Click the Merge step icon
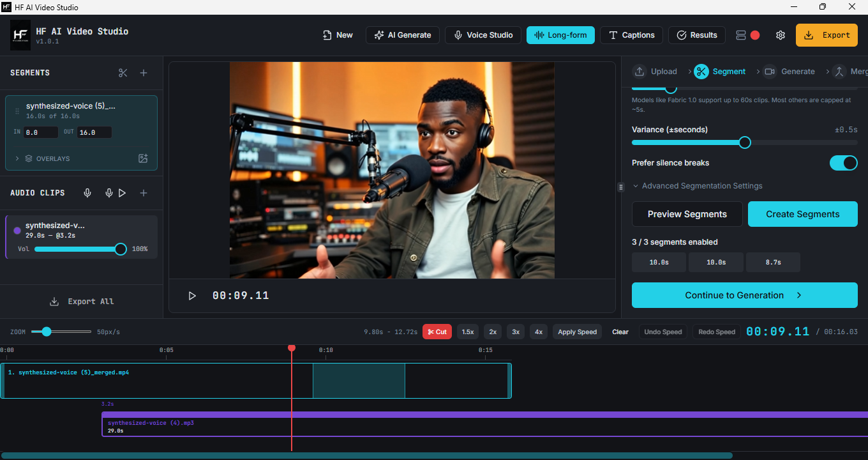868x460 pixels. pos(839,72)
